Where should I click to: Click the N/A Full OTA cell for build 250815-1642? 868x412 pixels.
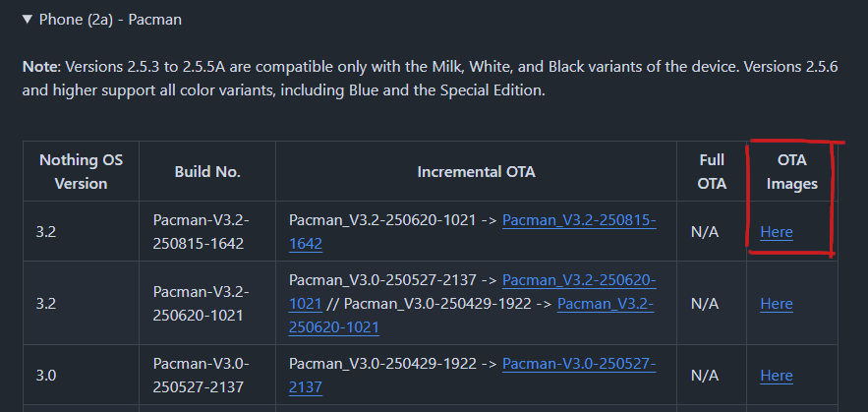point(704,232)
